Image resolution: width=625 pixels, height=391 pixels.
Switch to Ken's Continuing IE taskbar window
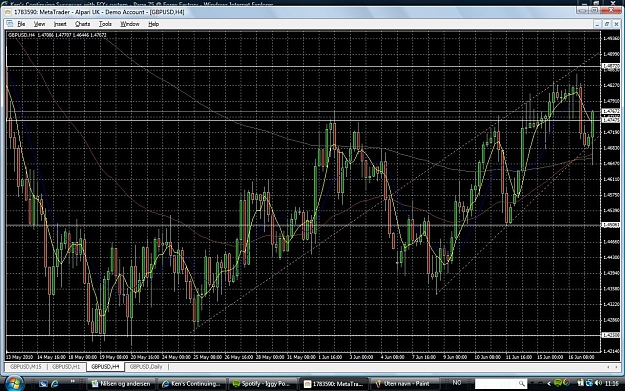[193, 383]
